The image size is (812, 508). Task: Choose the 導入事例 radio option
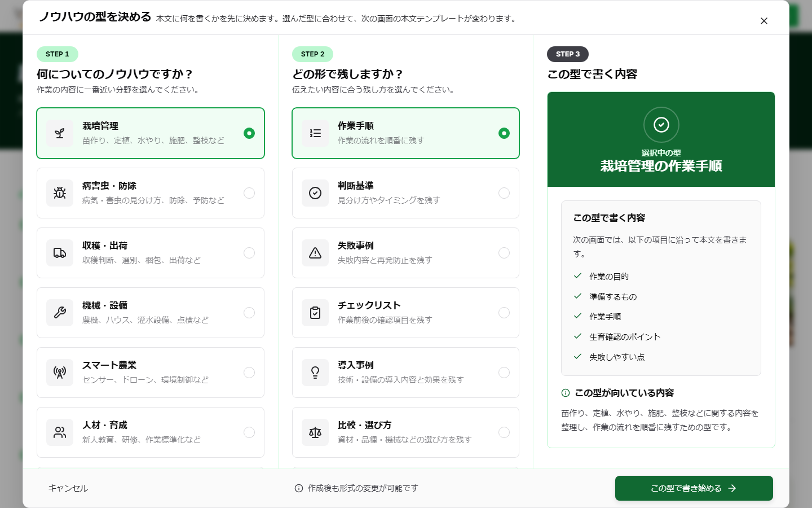point(504,373)
